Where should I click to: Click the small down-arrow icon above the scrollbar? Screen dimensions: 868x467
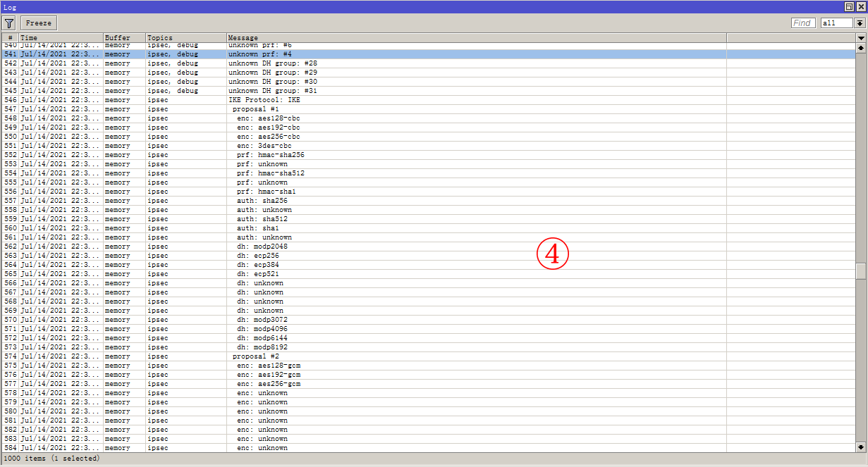[x=861, y=37]
